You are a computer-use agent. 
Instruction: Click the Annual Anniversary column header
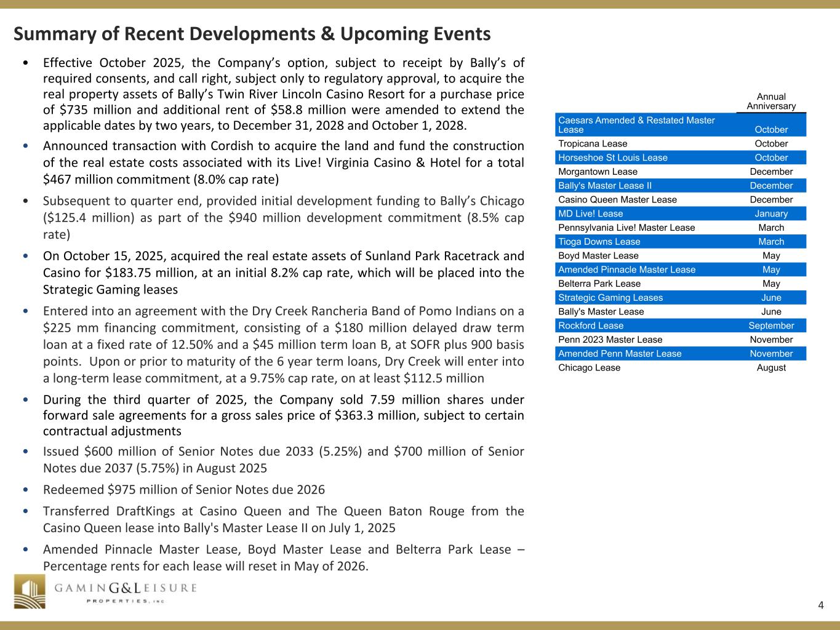coord(770,102)
